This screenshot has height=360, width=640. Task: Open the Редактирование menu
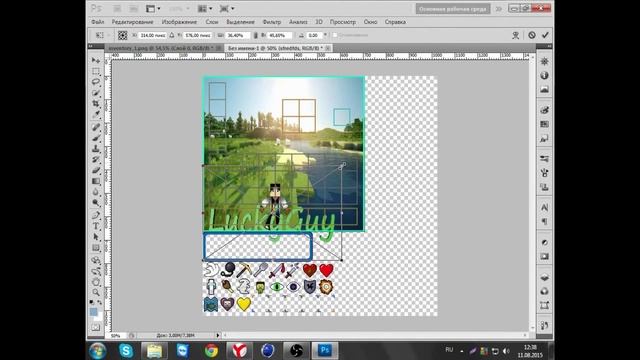(133, 22)
